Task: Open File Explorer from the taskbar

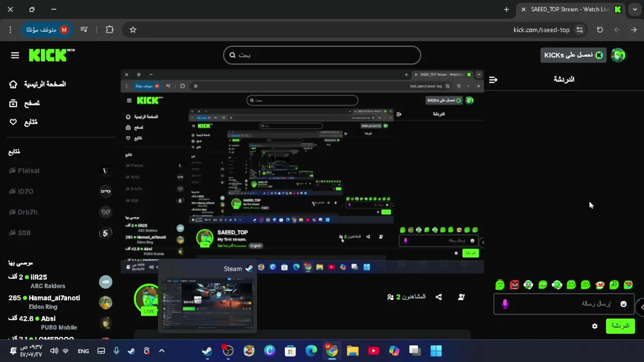Action: (x=353, y=351)
